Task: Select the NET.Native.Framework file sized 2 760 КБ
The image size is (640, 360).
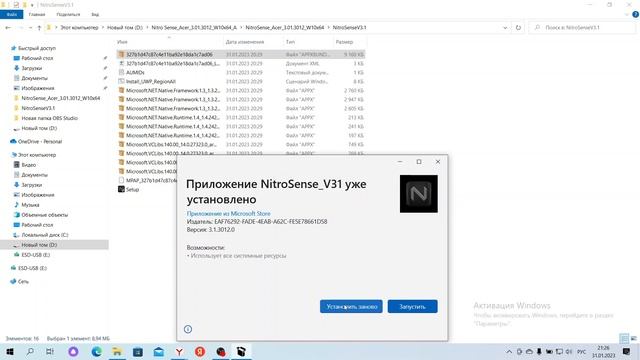Action: [241, 91]
